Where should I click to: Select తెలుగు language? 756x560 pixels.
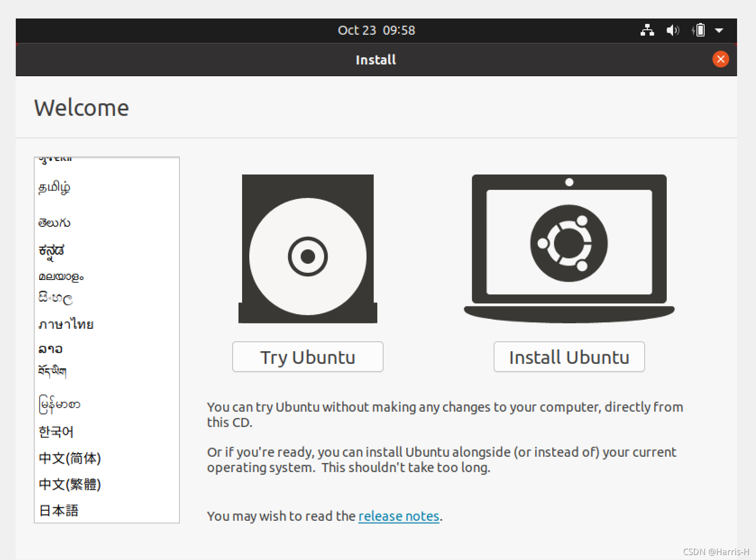(x=107, y=223)
